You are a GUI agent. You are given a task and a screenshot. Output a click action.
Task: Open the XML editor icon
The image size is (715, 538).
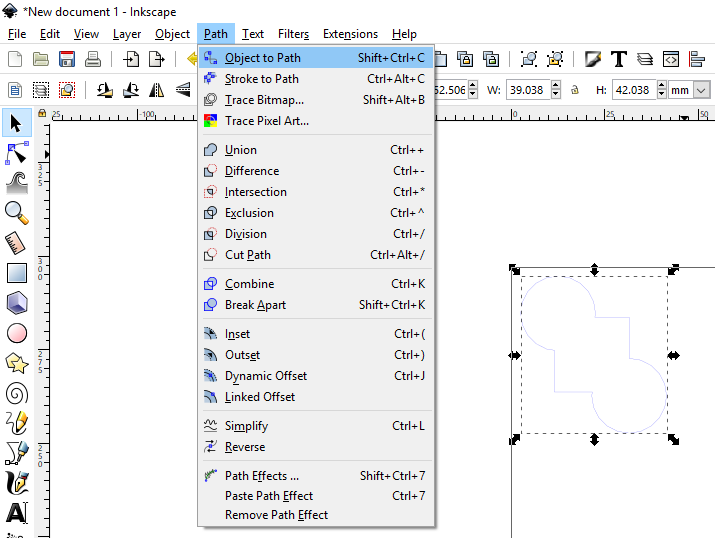[x=671, y=59]
